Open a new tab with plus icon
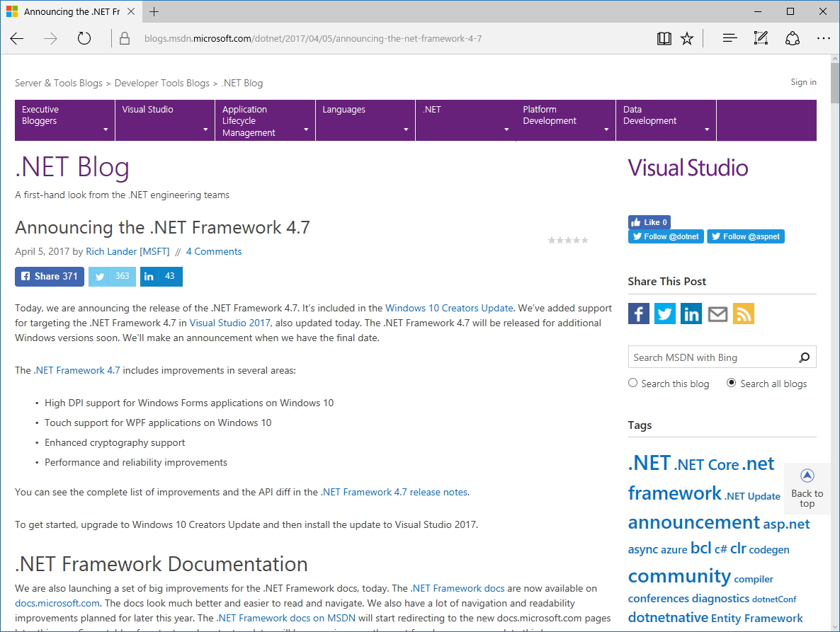This screenshot has height=632, width=840. tap(154, 12)
